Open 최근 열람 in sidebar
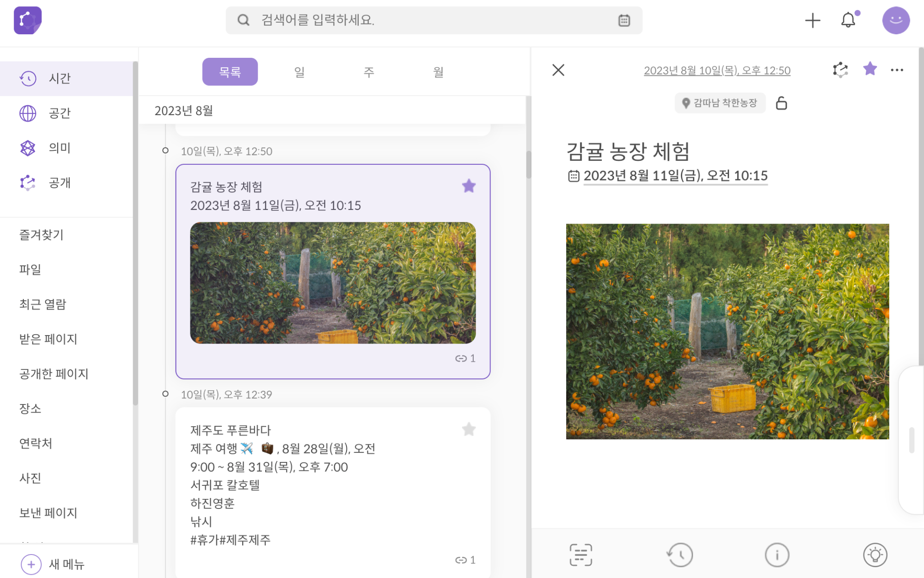924x578 pixels. (43, 304)
